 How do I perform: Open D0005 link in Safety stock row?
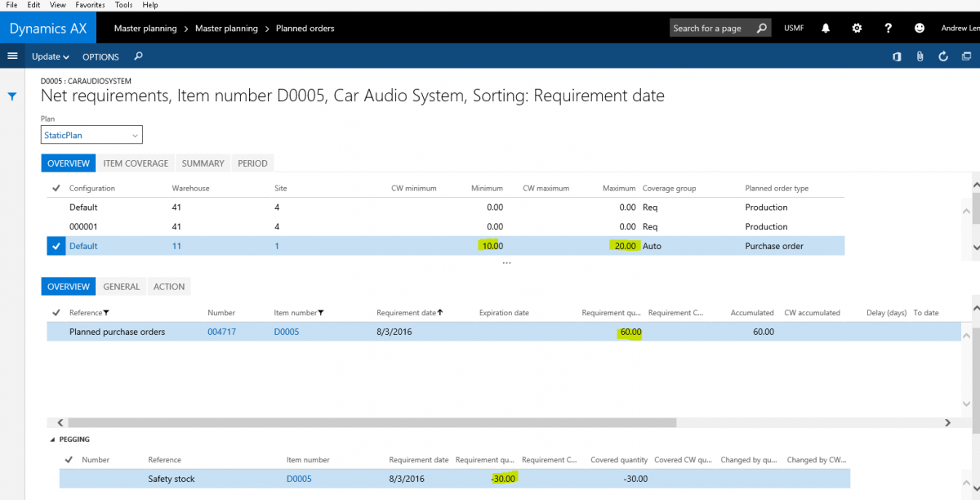click(x=299, y=479)
